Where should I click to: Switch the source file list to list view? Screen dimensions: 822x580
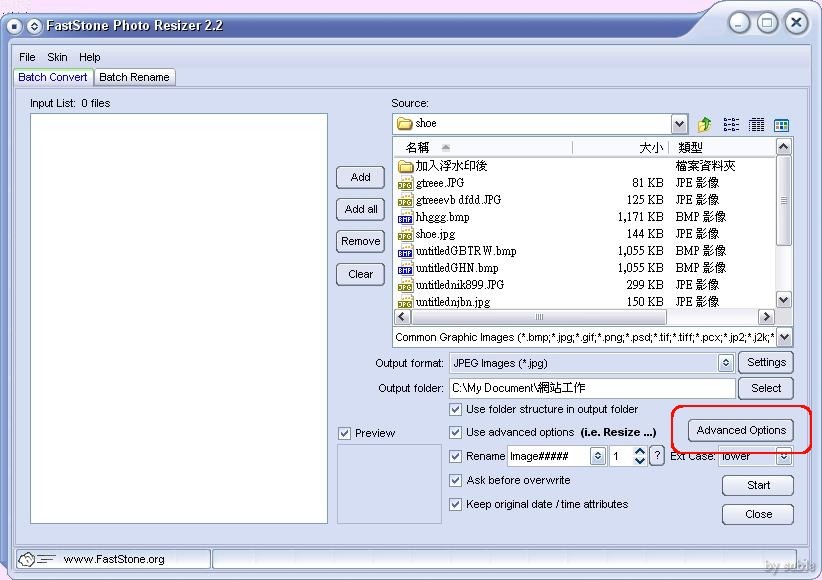coord(731,124)
